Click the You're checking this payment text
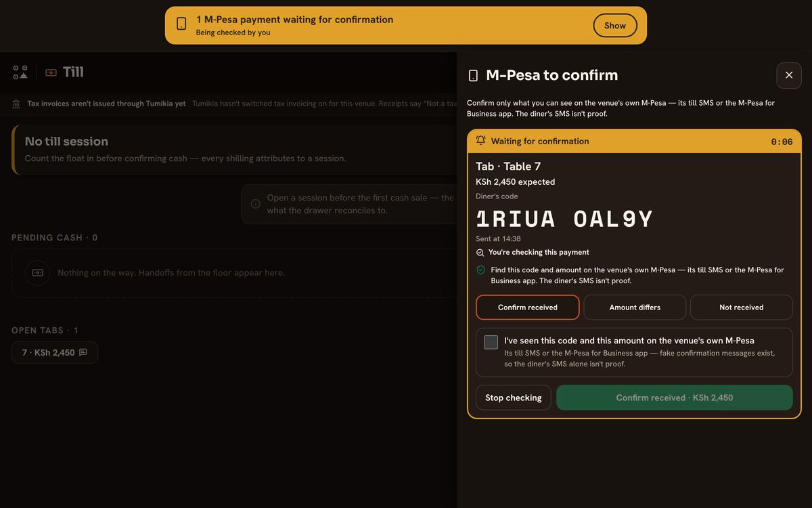This screenshot has width=812, height=508. coord(539,253)
